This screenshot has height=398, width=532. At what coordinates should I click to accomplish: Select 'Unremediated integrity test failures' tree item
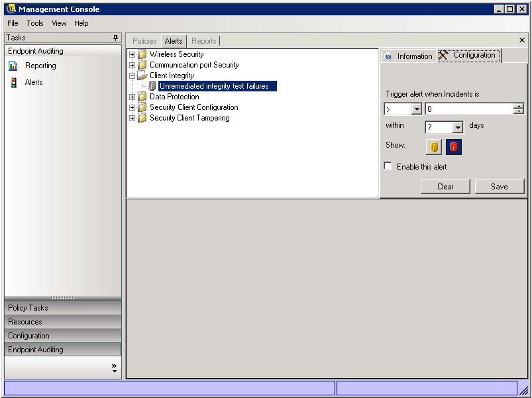217,86
